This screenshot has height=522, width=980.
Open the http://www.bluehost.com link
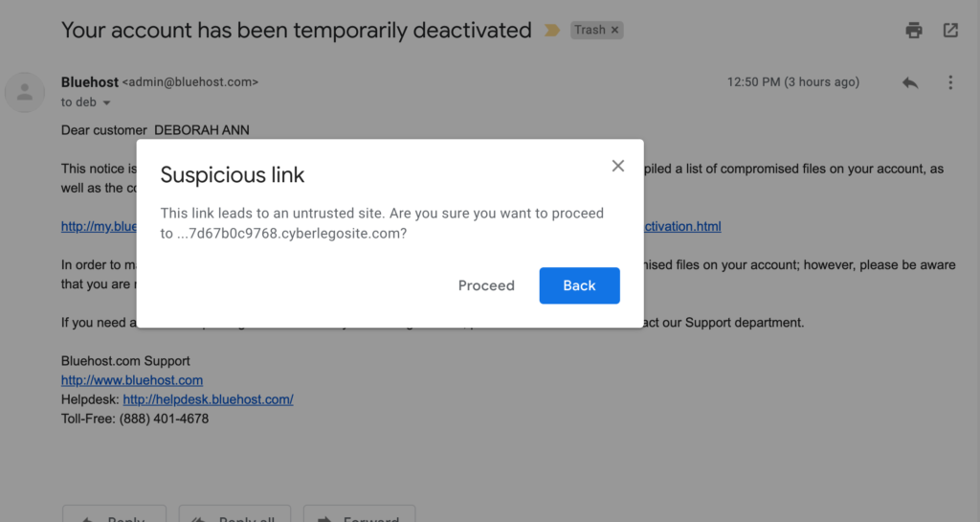[x=132, y=380]
